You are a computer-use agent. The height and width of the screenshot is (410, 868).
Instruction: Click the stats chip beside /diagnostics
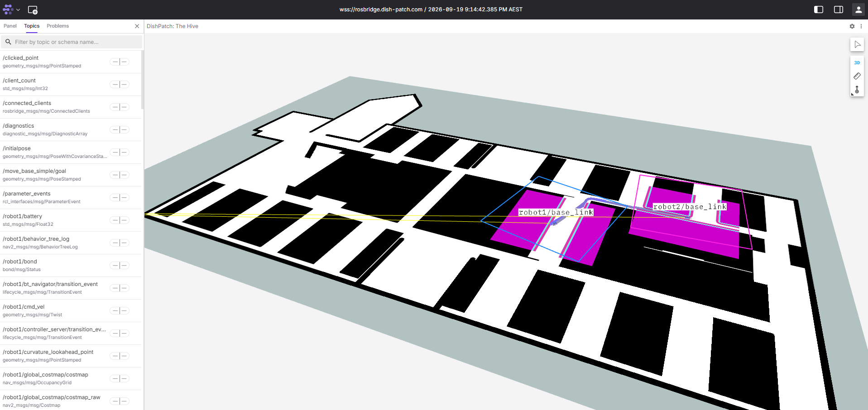[120, 130]
